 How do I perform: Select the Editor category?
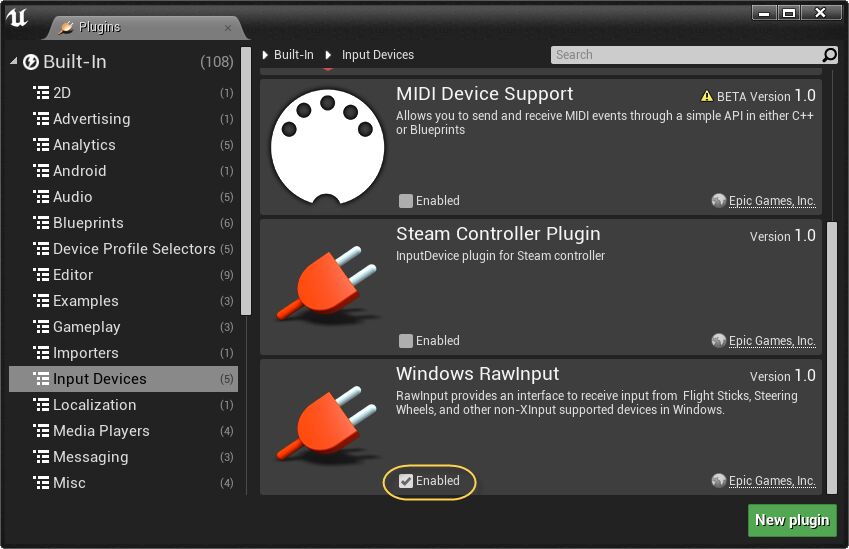[x=73, y=275]
